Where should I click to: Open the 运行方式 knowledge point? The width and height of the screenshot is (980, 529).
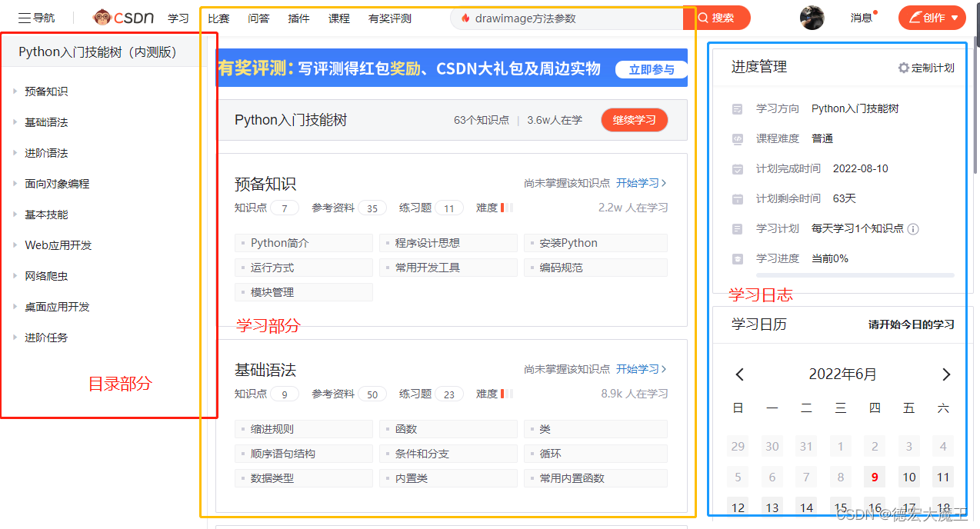pyautogui.click(x=304, y=268)
